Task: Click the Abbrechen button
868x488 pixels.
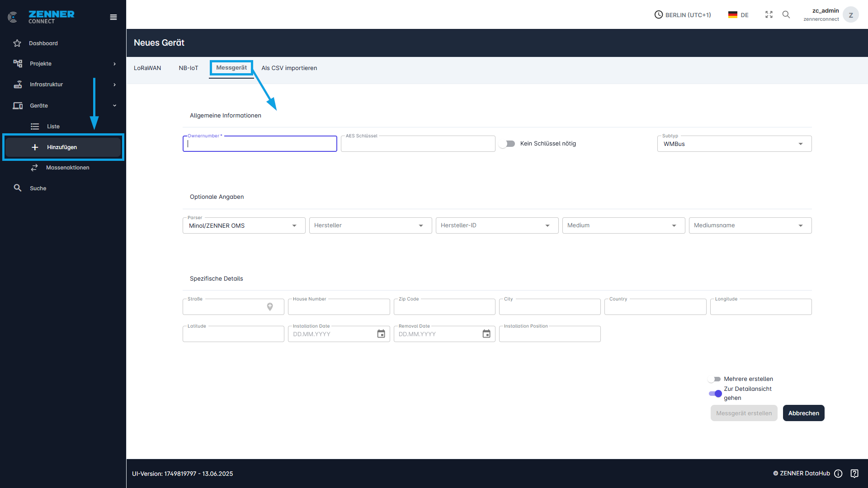Action: point(803,413)
